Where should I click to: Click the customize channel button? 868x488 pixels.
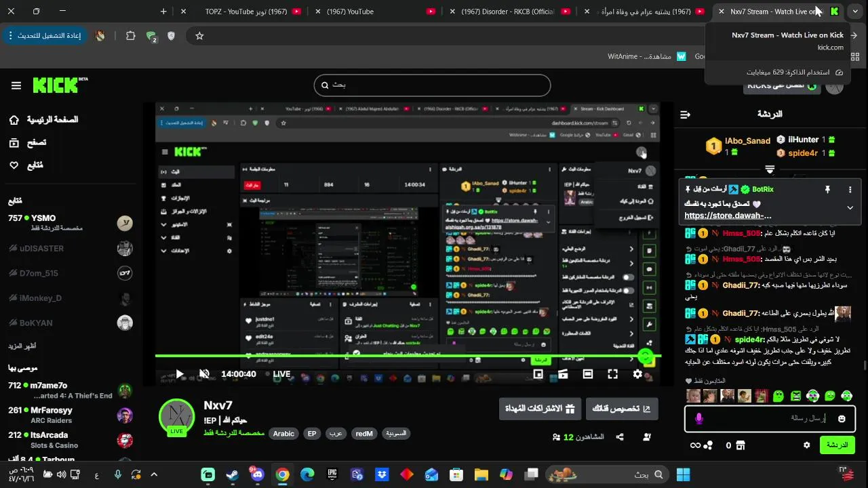[622, 409]
